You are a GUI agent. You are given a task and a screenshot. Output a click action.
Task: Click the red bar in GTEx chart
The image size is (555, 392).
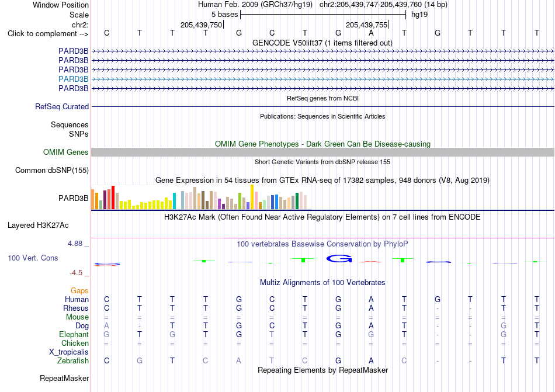click(113, 197)
